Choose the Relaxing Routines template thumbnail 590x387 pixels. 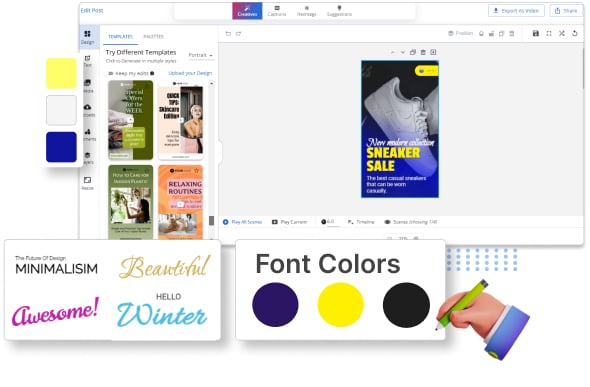181,202
